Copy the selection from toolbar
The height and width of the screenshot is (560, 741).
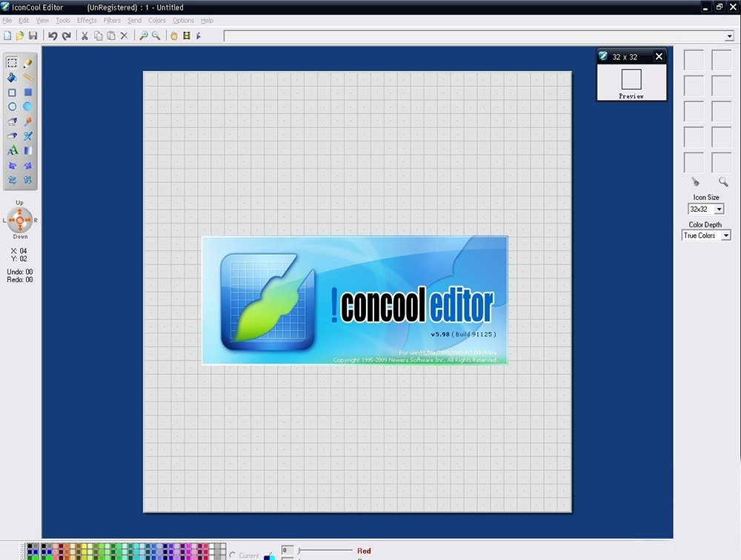coord(99,36)
